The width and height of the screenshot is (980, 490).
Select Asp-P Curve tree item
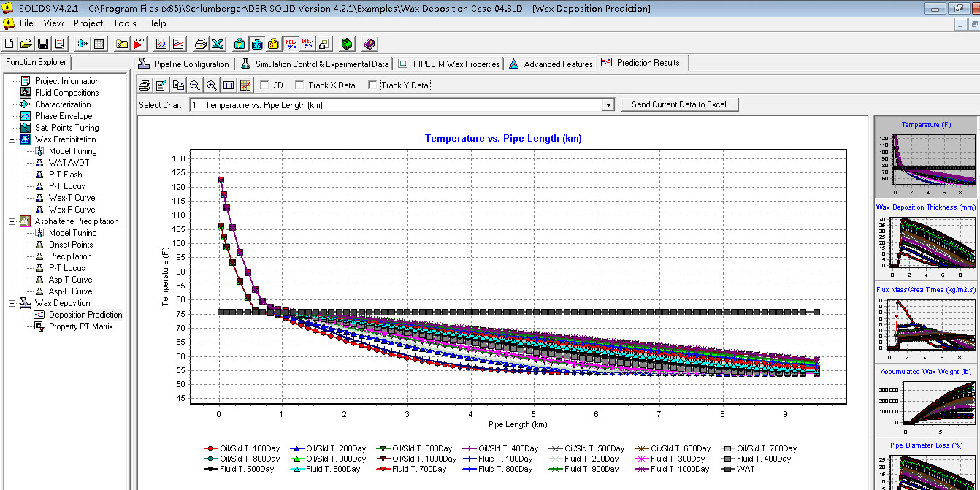[71, 291]
